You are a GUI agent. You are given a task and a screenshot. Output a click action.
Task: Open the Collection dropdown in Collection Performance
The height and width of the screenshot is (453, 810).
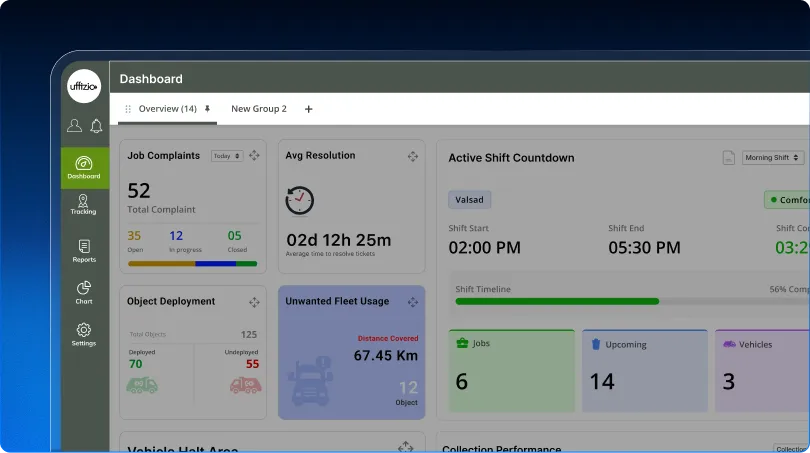791,448
